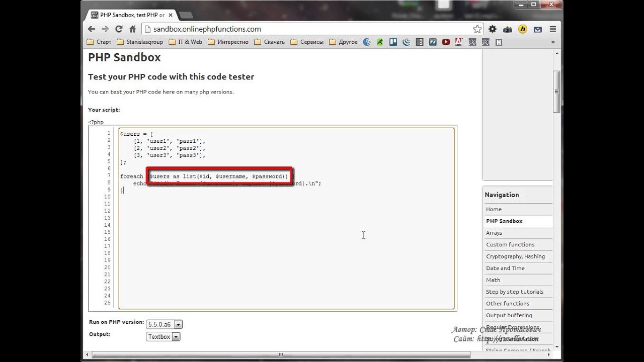Screen dimensions: 644x362
Task: Click the camera screenshot extension icon
Action: pos(507,29)
